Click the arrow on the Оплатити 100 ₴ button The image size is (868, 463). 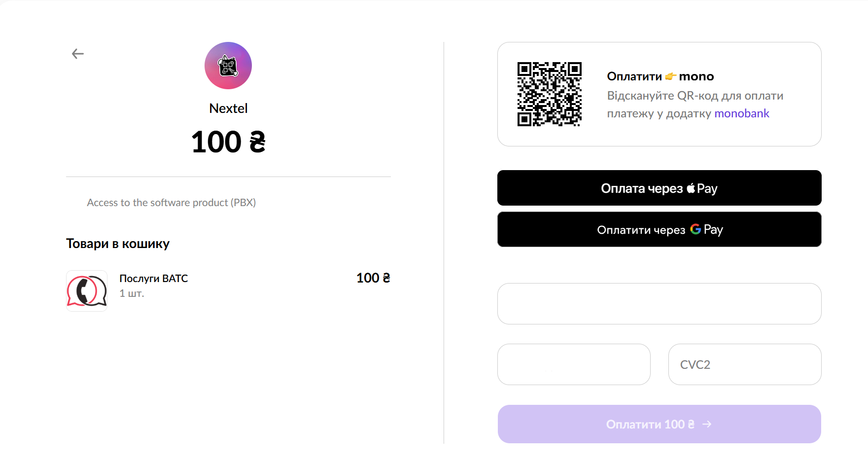pos(707,424)
